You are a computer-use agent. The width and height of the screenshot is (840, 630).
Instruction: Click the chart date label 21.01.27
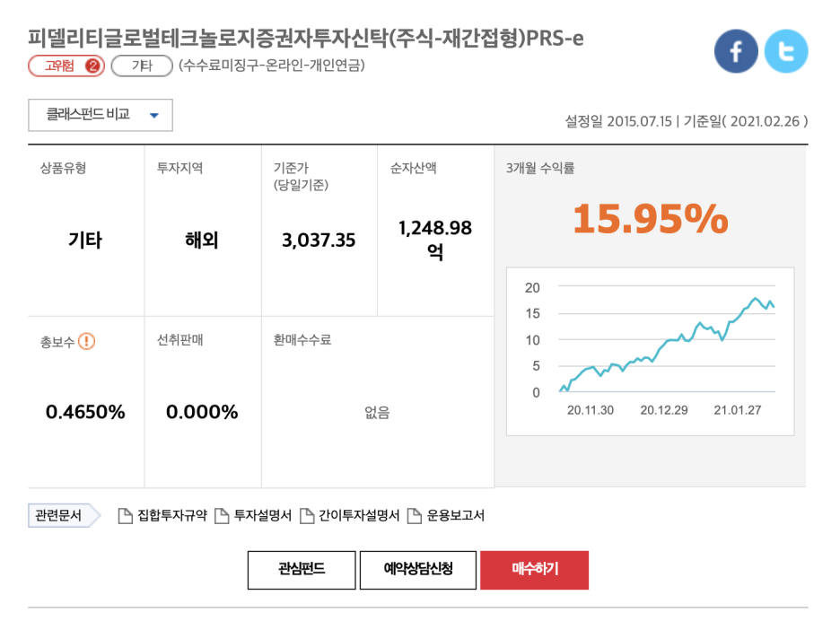click(x=737, y=410)
